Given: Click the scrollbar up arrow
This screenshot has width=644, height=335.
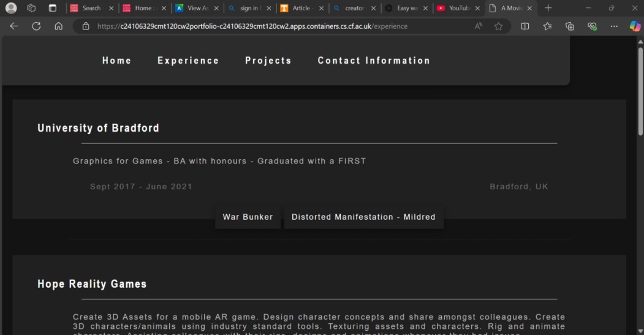Looking at the screenshot, I should click(640, 42).
